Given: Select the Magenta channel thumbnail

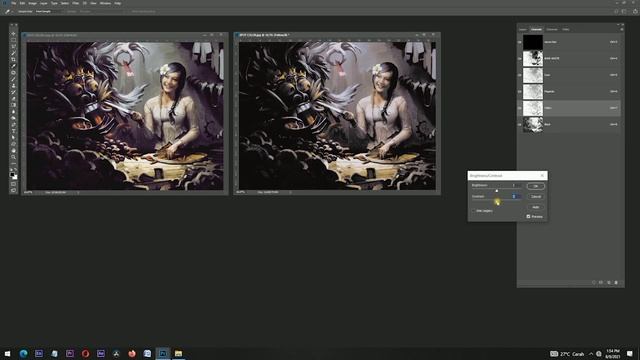Looking at the screenshot, I should [x=533, y=91].
